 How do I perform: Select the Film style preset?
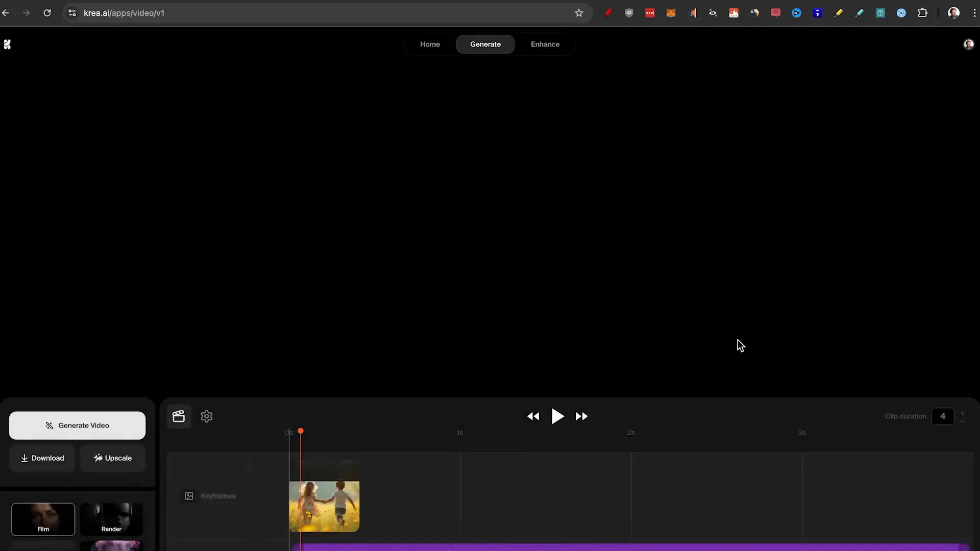pos(43,519)
